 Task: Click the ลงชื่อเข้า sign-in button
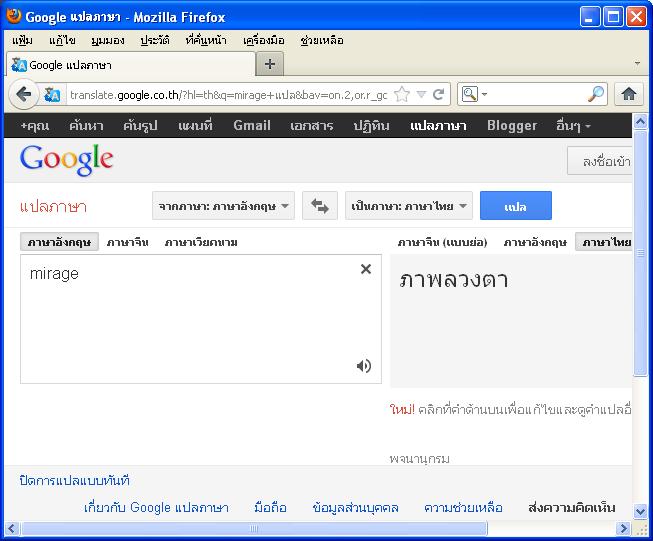600,161
